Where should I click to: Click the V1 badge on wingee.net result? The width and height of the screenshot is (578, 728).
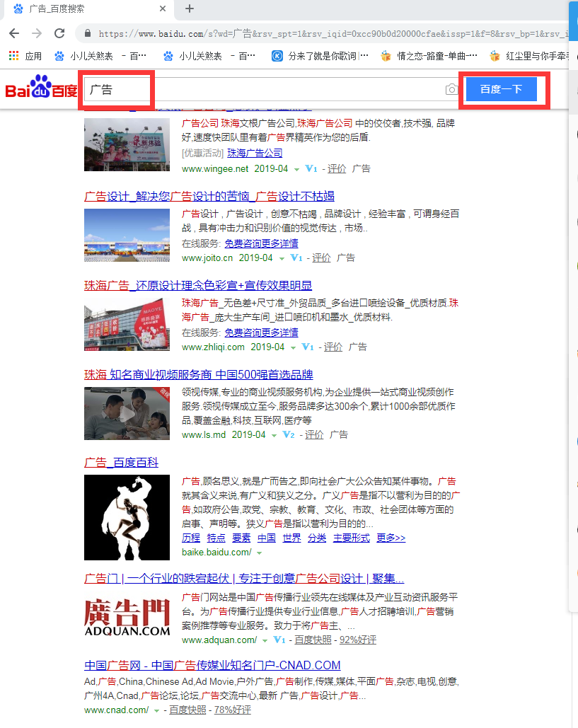pos(311,168)
